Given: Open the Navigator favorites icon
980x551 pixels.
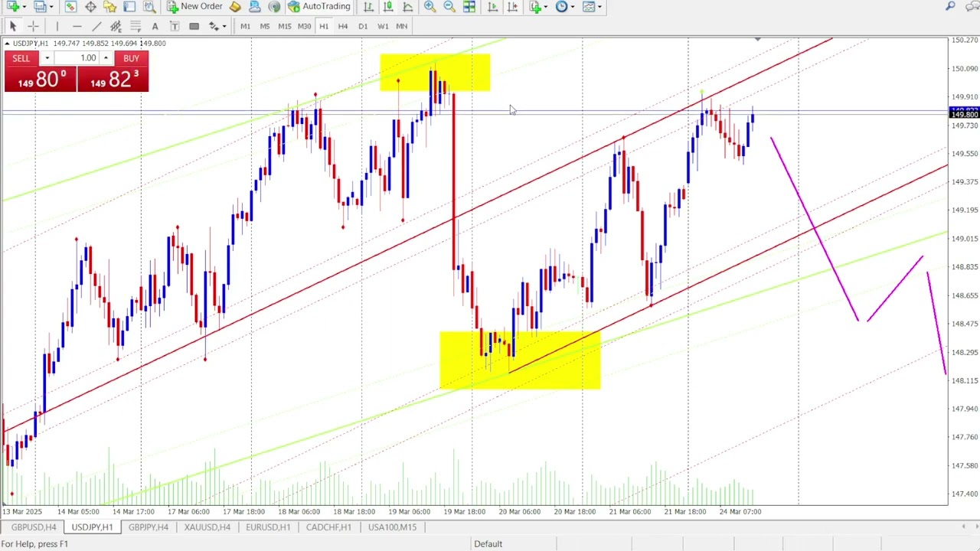Looking at the screenshot, I should click(109, 6).
